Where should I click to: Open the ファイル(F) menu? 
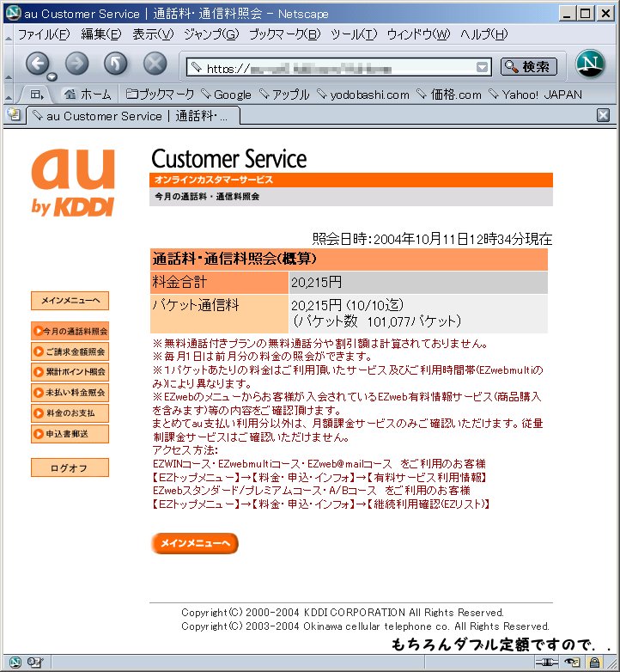[43, 34]
